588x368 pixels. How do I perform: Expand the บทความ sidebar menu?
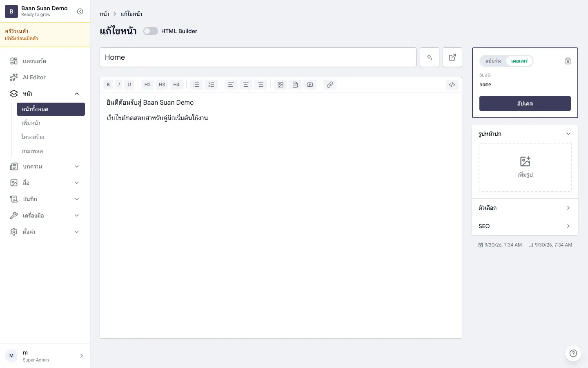pos(45,166)
